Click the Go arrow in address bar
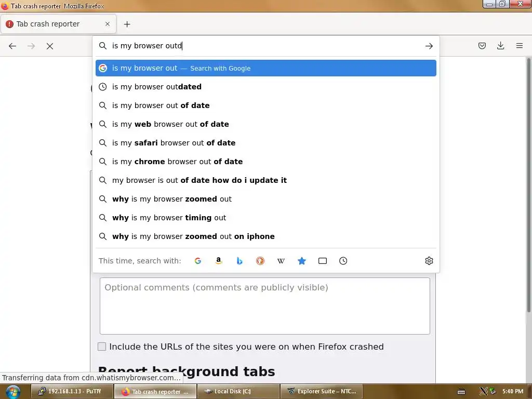 pos(429,46)
